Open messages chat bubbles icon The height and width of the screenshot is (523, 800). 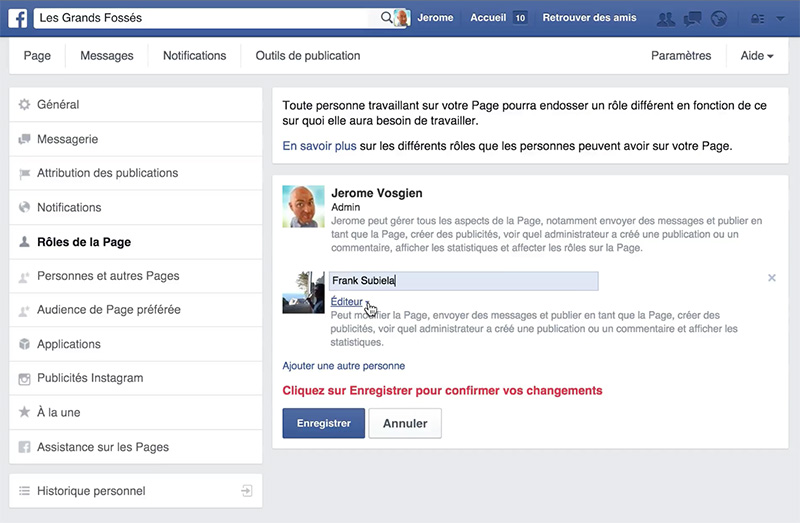pos(692,19)
